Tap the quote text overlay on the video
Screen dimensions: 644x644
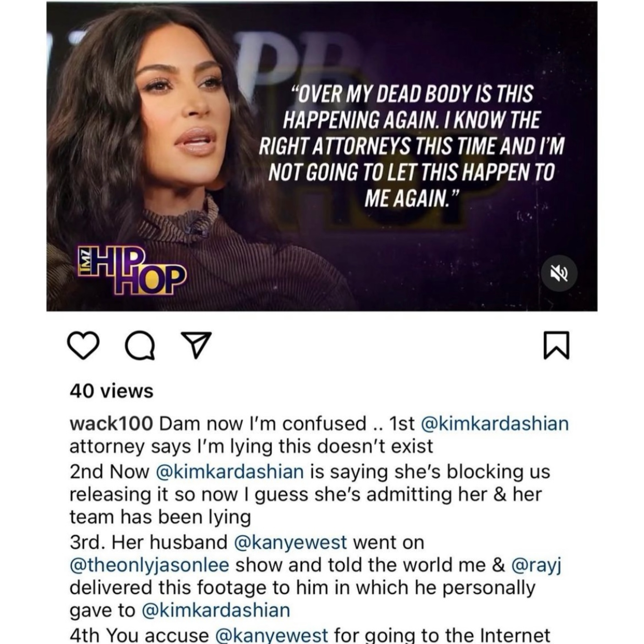411,146
